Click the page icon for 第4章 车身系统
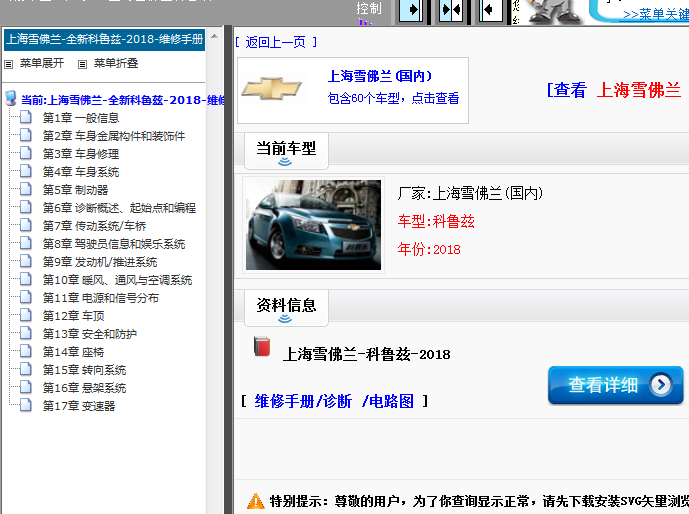Image resolution: width=689 pixels, height=514 pixels. click(26, 171)
